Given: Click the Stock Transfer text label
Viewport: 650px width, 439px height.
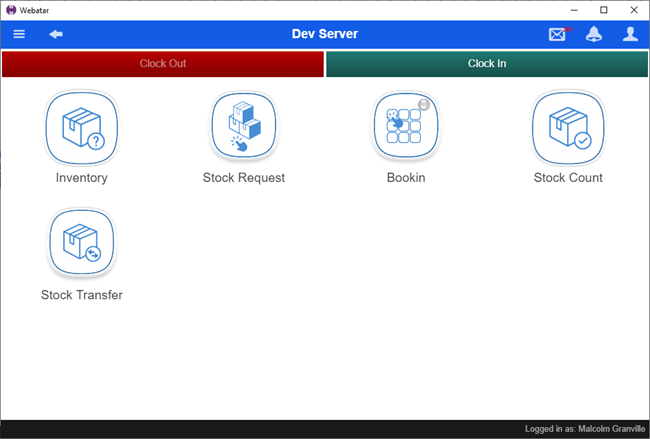Looking at the screenshot, I should 82,295.
